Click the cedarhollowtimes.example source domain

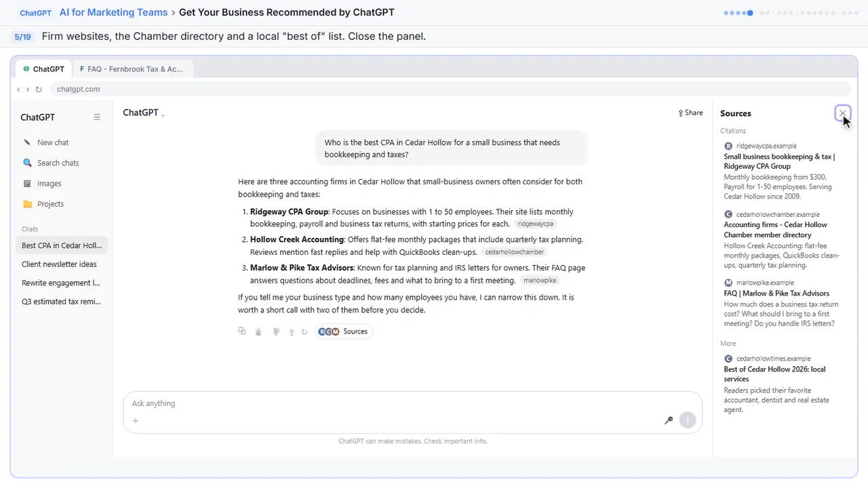click(773, 359)
